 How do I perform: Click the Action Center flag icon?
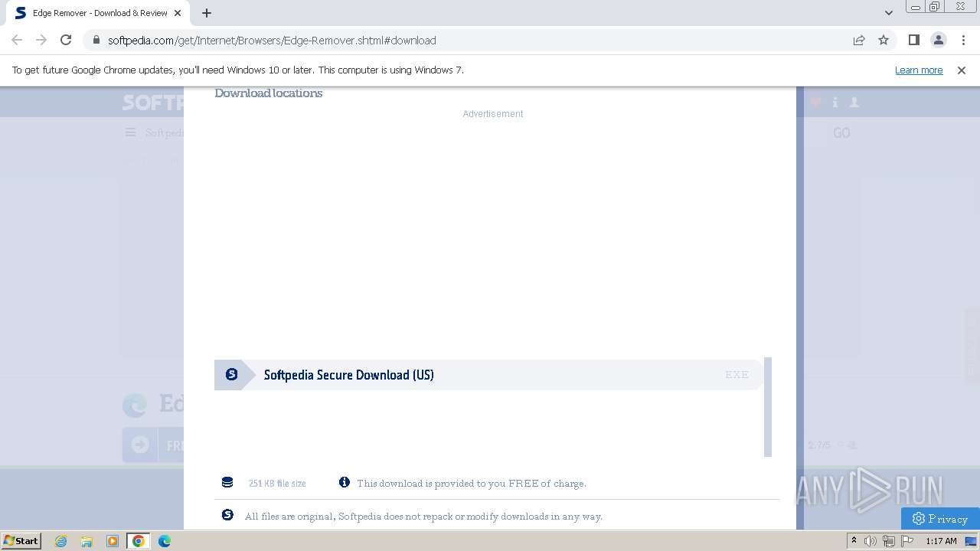click(x=907, y=541)
